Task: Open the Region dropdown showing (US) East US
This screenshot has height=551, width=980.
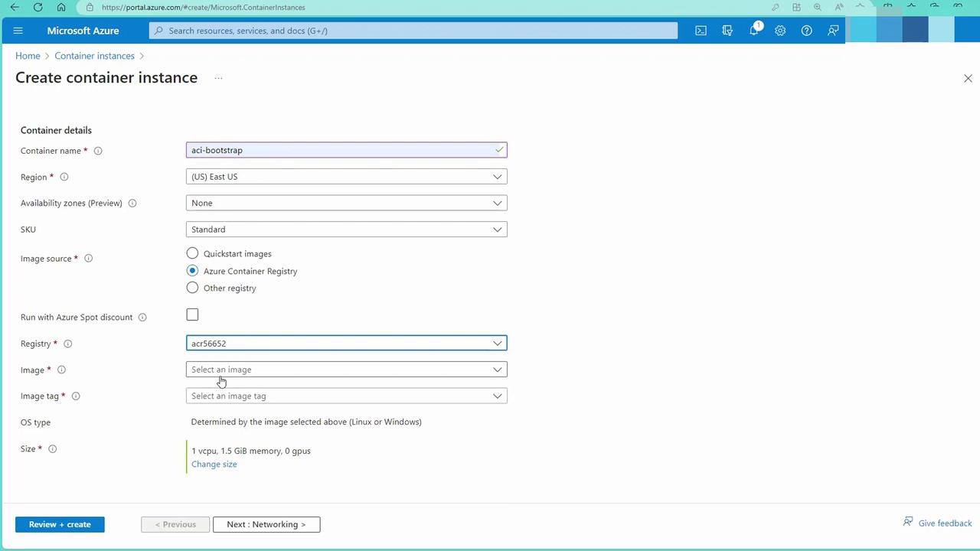Action: coord(346,177)
